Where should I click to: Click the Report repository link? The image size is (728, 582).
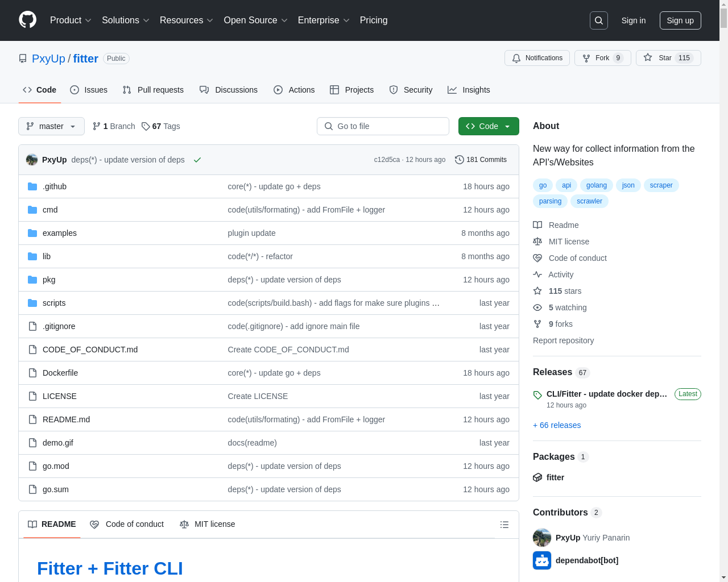tap(563, 340)
